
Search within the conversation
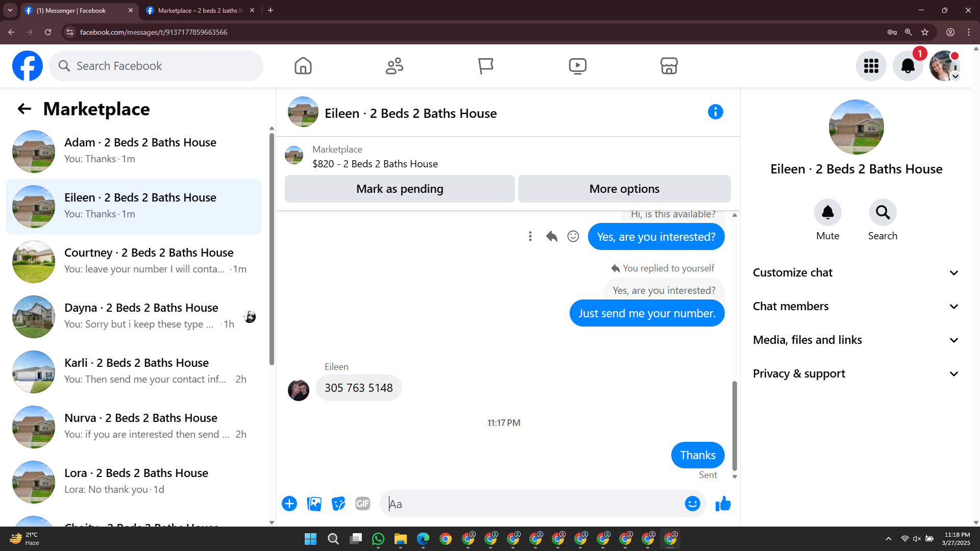pos(883,212)
